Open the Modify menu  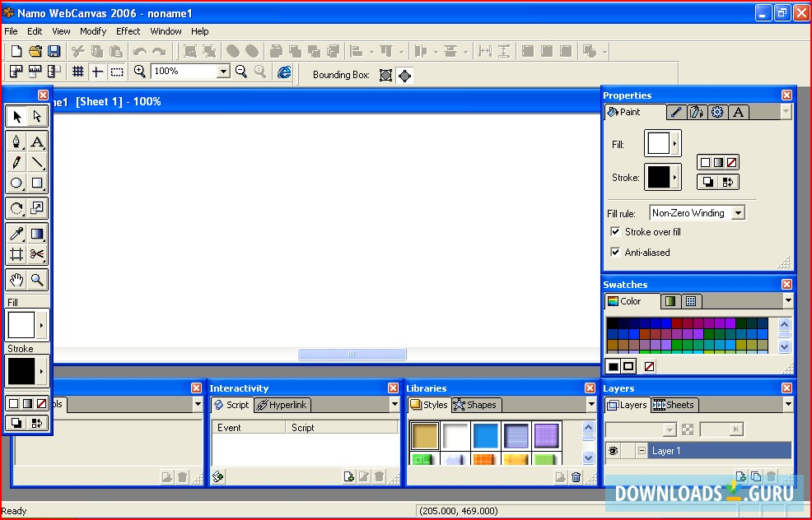click(93, 31)
